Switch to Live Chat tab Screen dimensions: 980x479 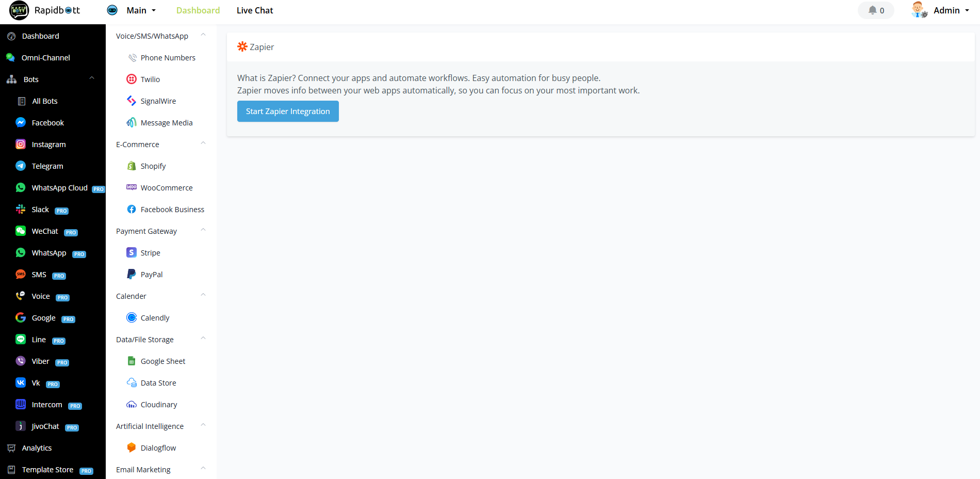[255, 10]
